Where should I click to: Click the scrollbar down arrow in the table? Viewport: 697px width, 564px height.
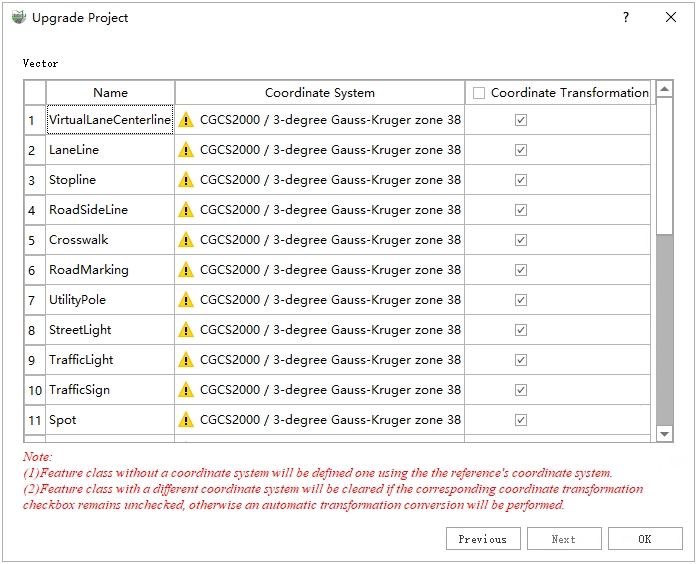coord(664,433)
